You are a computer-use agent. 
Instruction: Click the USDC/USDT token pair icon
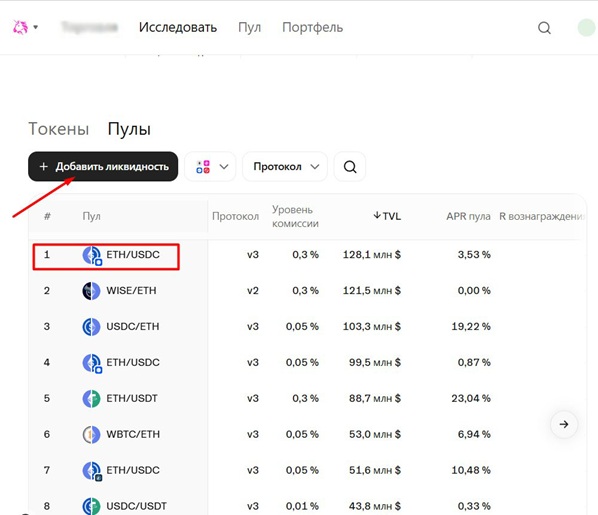click(91, 506)
